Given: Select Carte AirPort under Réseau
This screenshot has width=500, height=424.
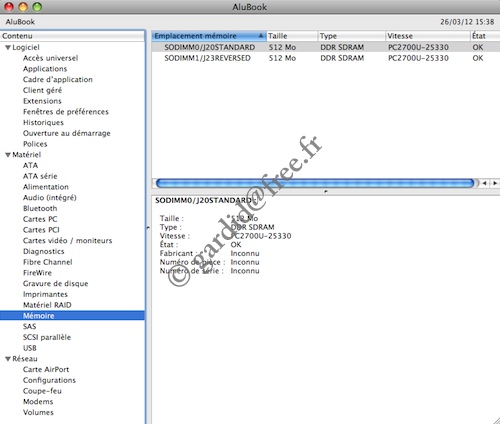Looking at the screenshot, I should [x=46, y=370].
